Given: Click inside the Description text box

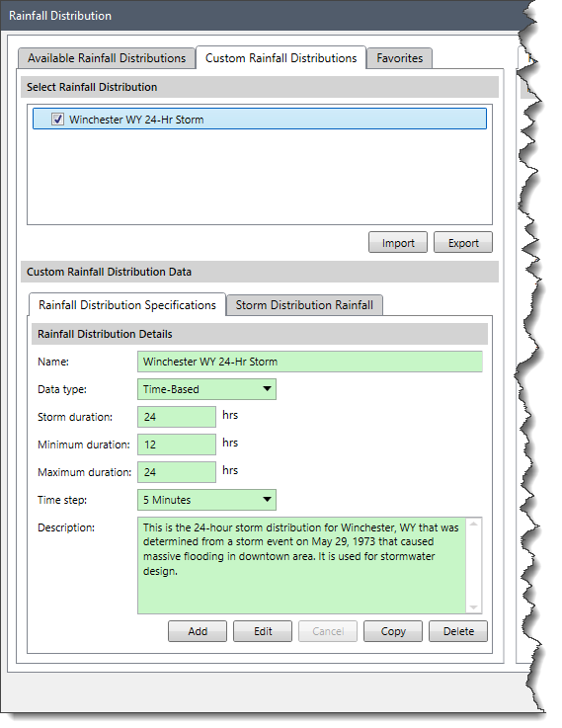Looking at the screenshot, I should (301, 565).
